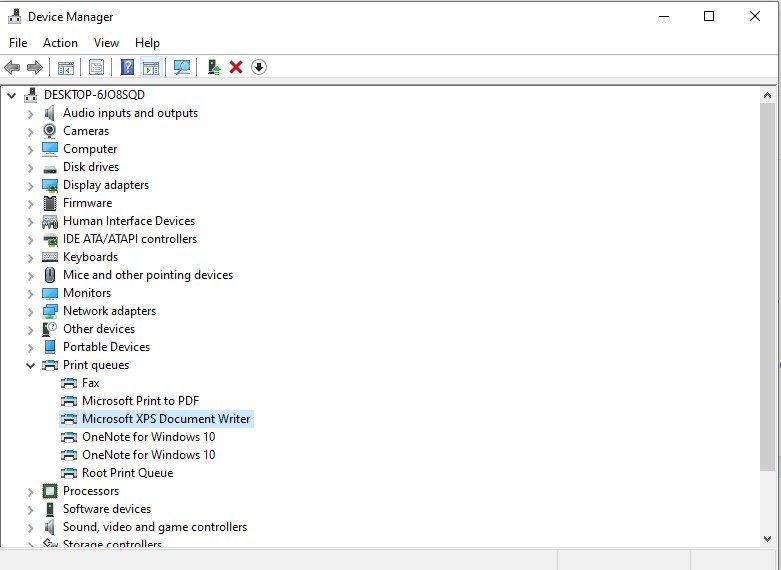Expand the Processors category

click(x=30, y=491)
